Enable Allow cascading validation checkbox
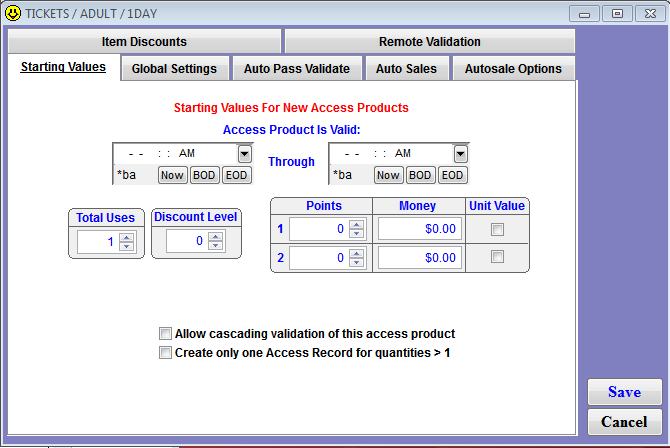Screen dimensions: 670x448 (x=165, y=333)
